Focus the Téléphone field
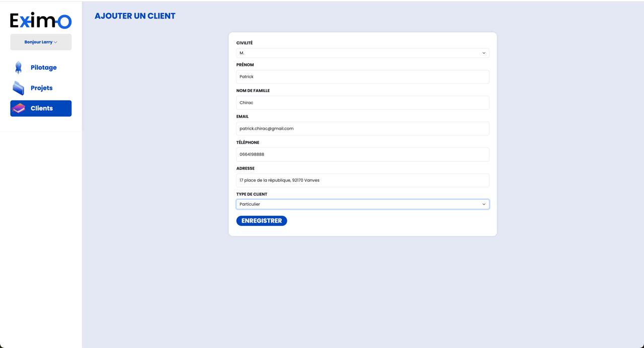644x348 pixels. pyautogui.click(x=363, y=154)
